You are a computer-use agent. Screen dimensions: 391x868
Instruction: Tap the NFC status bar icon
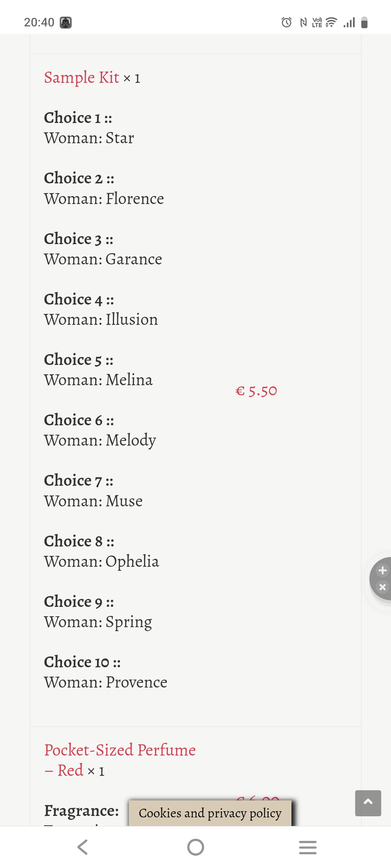coord(303,22)
